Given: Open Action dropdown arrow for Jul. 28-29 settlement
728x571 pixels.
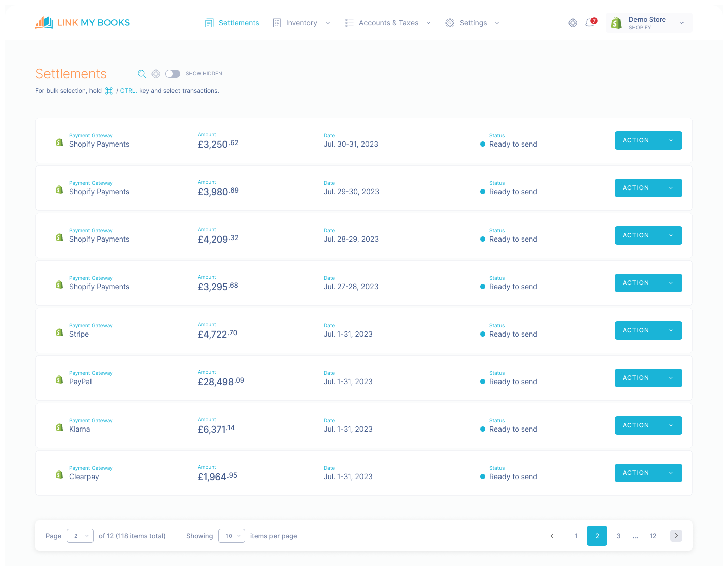Looking at the screenshot, I should [x=671, y=235].
